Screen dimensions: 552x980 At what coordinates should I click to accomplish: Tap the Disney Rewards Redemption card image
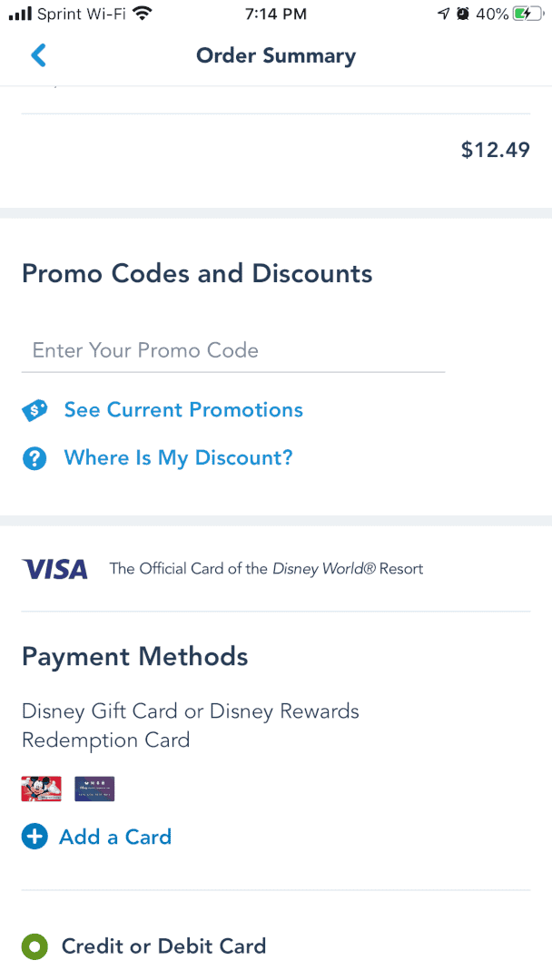coord(94,789)
